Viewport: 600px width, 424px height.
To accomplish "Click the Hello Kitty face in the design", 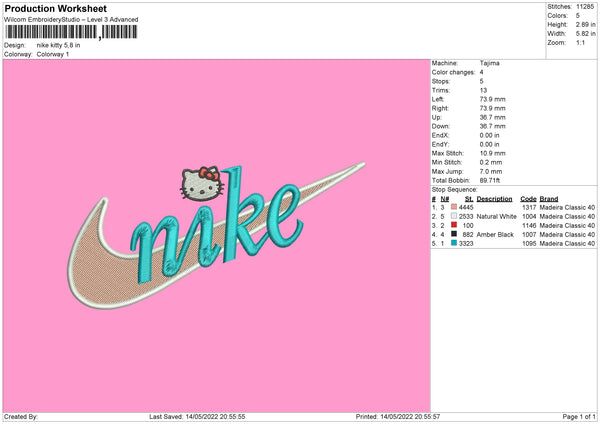I will (x=197, y=184).
